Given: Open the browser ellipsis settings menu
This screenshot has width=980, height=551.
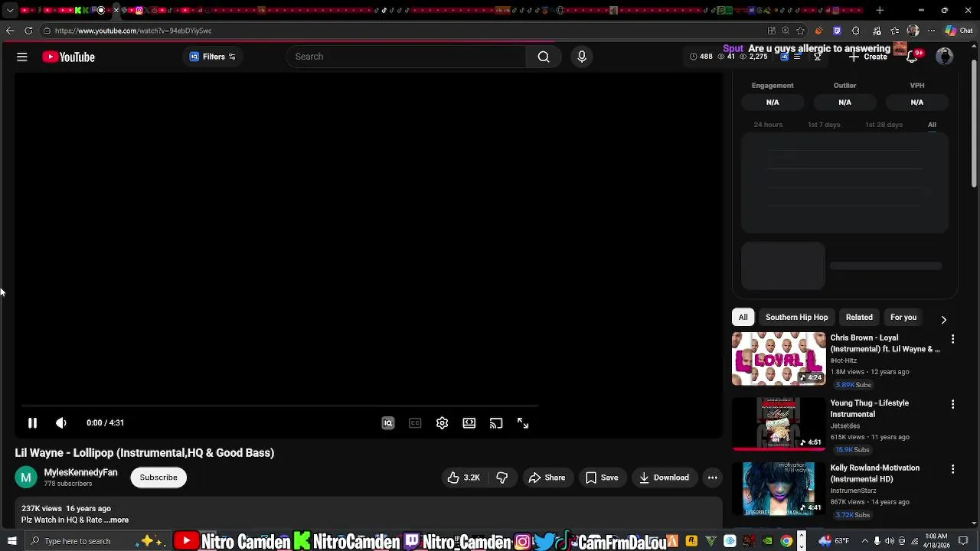Looking at the screenshot, I should coord(931,31).
